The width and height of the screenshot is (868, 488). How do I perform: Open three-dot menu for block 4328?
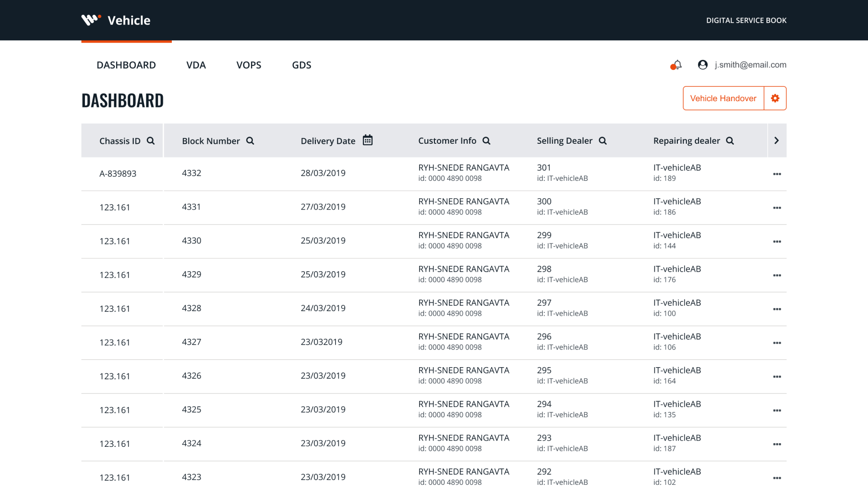pos(777,309)
